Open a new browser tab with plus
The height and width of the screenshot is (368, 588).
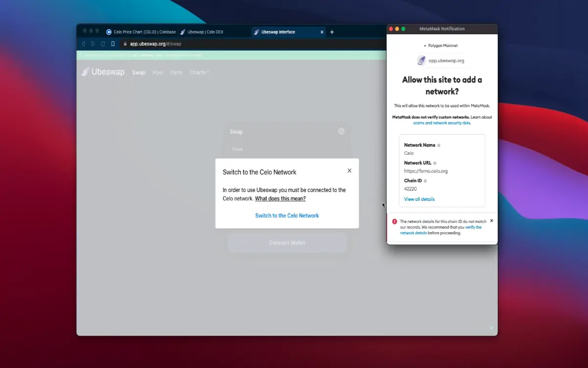332,32
